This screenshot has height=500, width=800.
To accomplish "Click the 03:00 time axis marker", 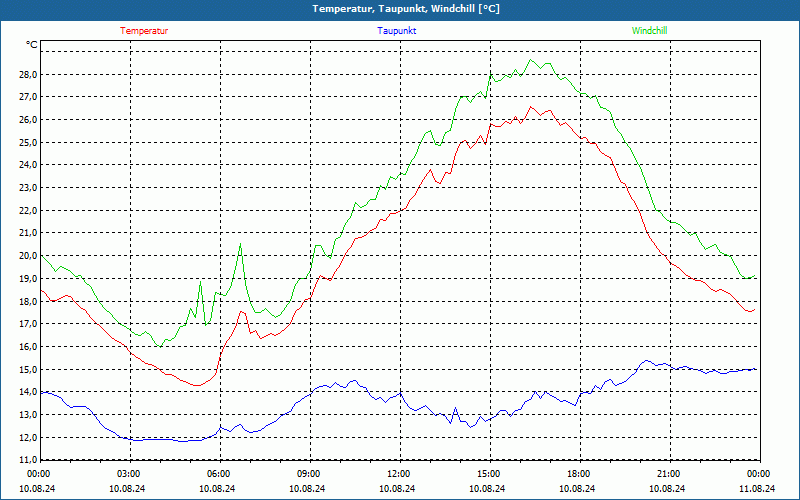I will pos(129,474).
